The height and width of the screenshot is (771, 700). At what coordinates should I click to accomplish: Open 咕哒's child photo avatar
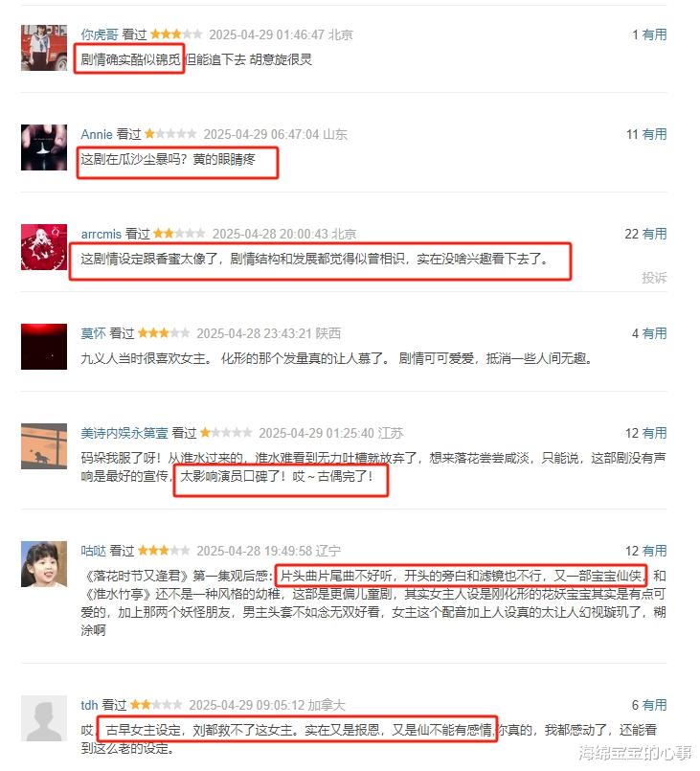[x=44, y=564]
